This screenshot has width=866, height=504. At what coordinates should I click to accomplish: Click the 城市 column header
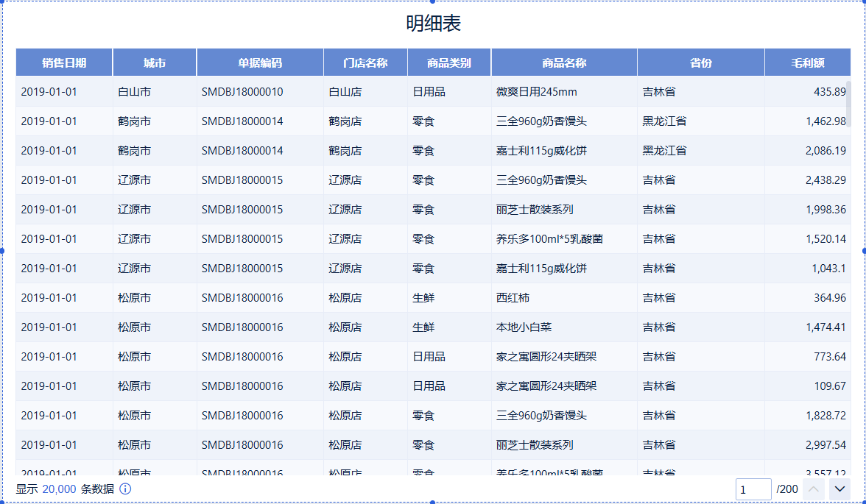154,62
